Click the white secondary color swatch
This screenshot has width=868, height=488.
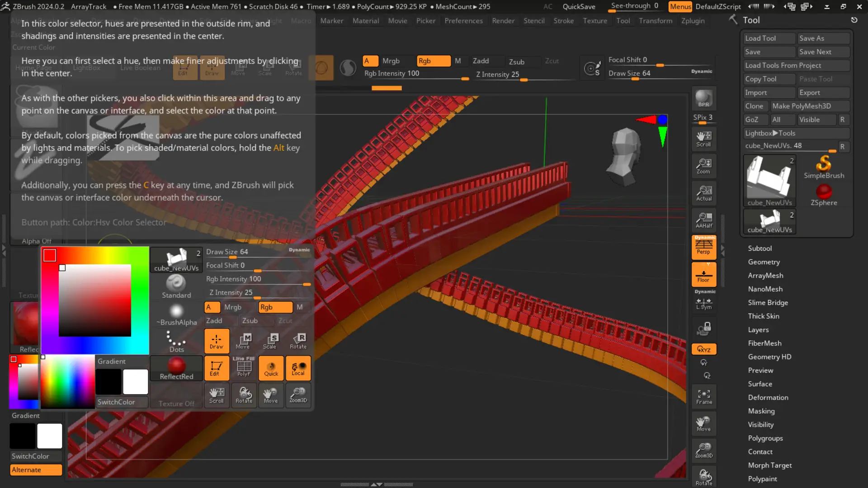50,436
